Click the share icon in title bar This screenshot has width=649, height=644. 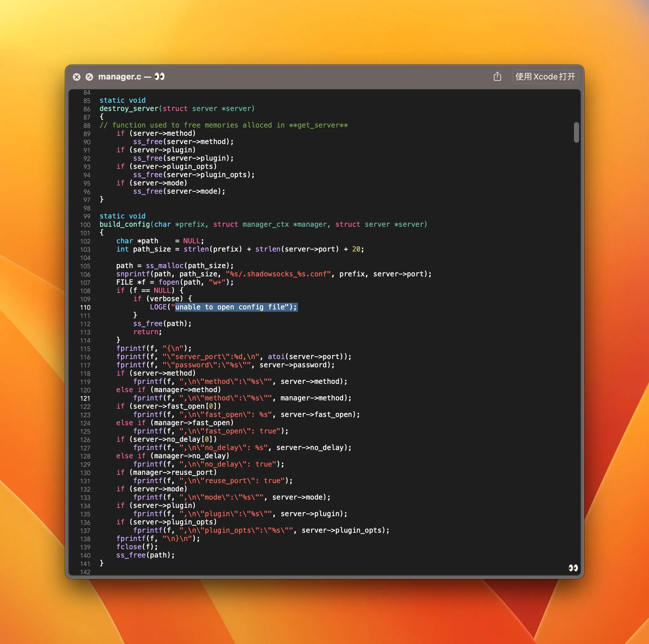[497, 77]
